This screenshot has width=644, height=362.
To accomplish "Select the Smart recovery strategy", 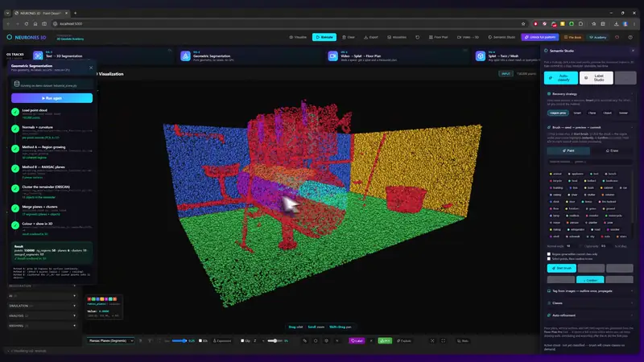I will click(577, 113).
